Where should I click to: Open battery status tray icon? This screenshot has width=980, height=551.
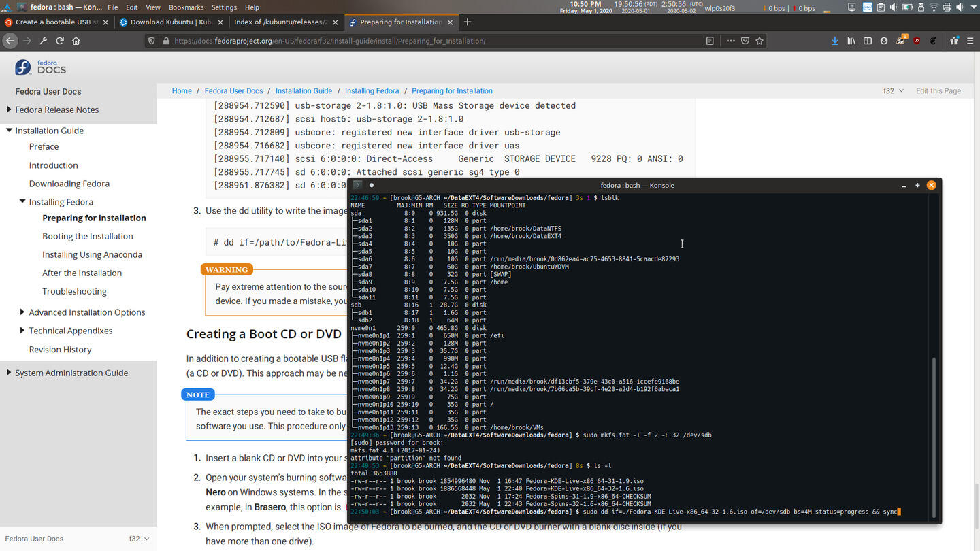point(907,7)
